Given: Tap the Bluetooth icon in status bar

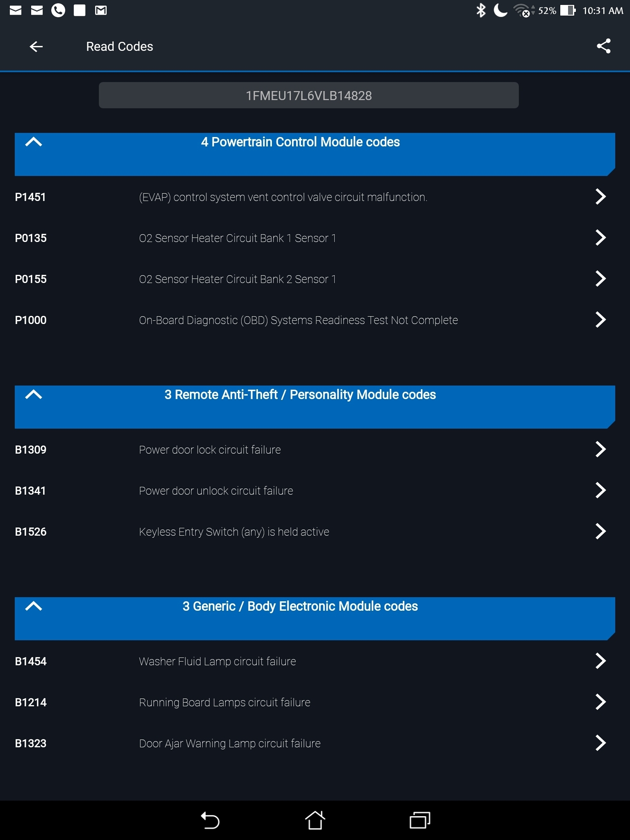Looking at the screenshot, I should (x=481, y=11).
